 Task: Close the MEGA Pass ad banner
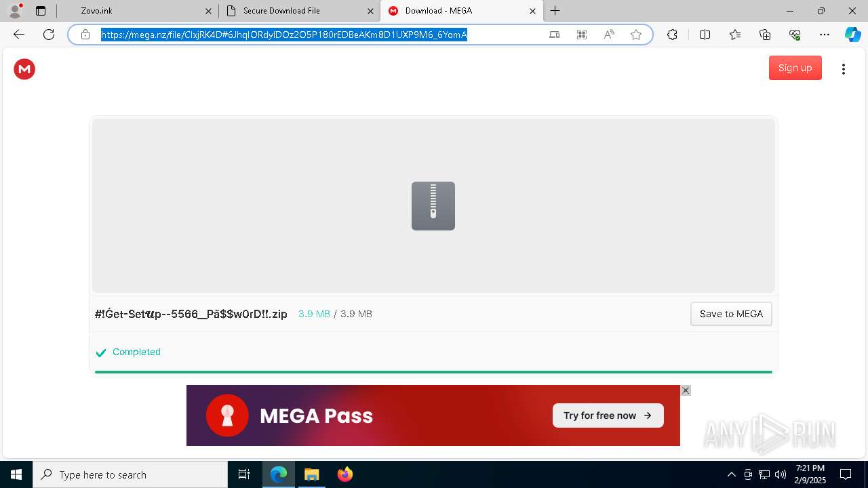point(686,390)
